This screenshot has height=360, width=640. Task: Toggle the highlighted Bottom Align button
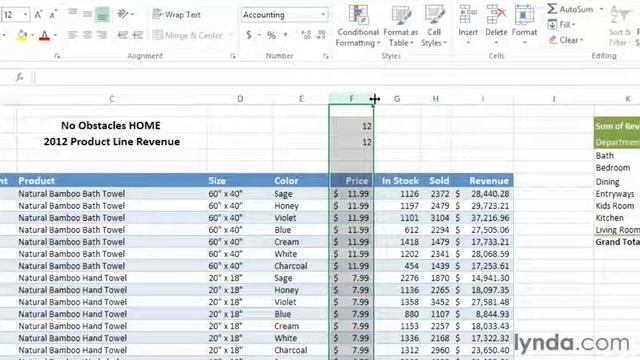pos(102,15)
